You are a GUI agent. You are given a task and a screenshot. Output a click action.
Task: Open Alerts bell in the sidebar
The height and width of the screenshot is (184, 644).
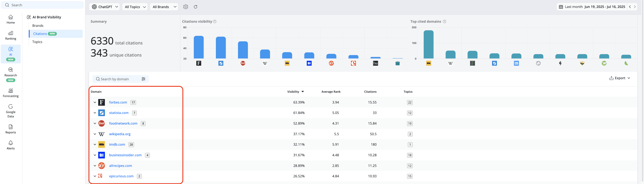tap(10, 145)
